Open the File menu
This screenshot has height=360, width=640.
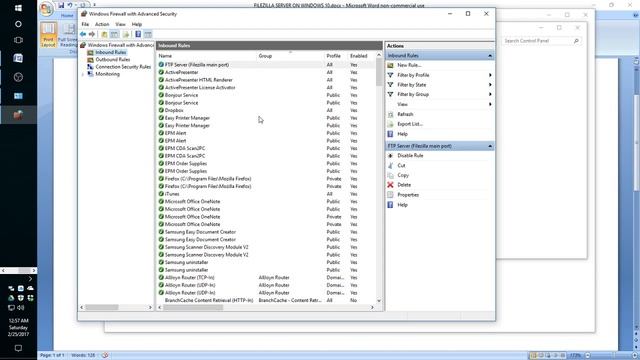pyautogui.click(x=85, y=24)
